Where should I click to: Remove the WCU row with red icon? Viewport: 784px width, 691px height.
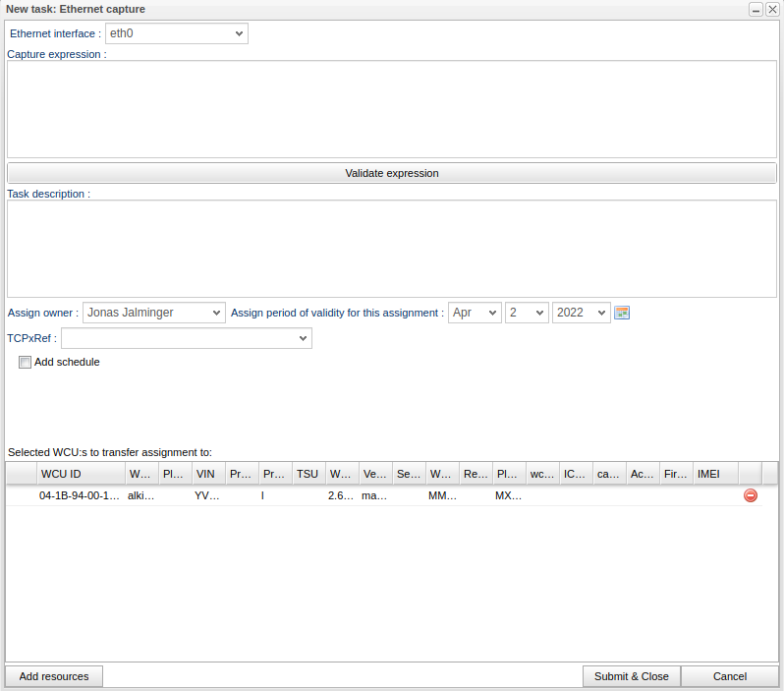click(751, 496)
